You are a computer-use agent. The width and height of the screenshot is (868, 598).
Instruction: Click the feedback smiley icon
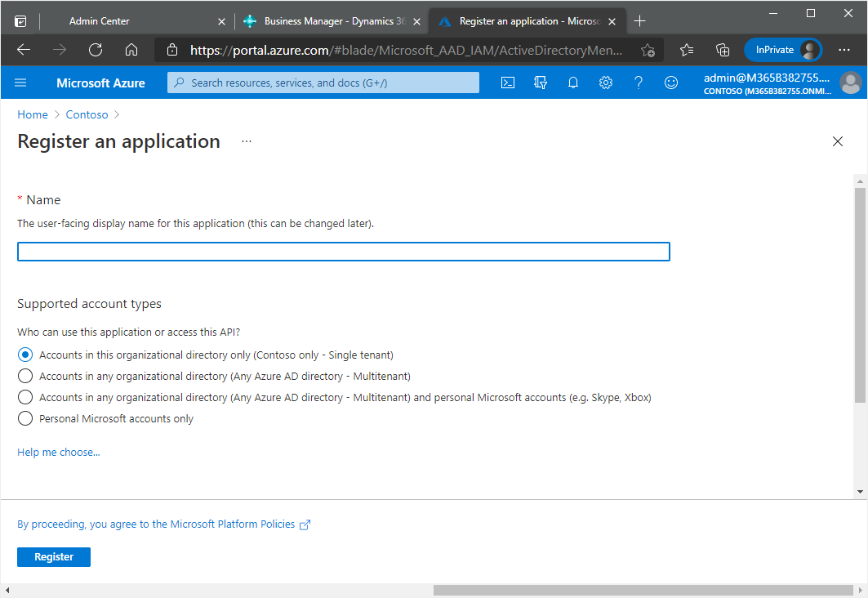tap(671, 83)
